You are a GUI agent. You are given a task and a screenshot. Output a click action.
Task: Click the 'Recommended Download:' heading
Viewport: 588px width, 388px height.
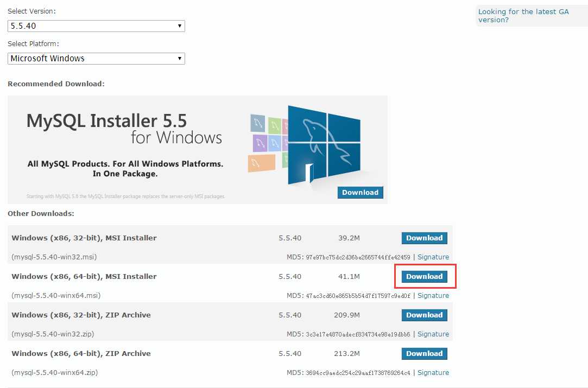click(56, 84)
